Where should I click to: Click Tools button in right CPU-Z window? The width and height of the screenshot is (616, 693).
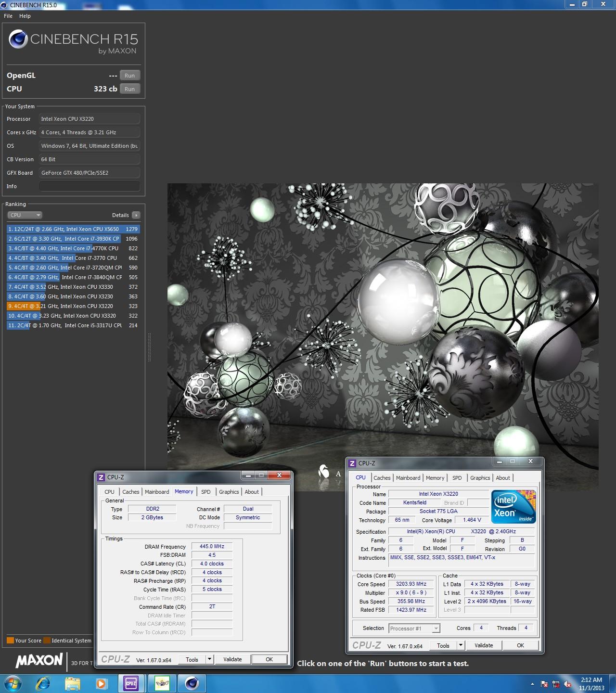443,645
